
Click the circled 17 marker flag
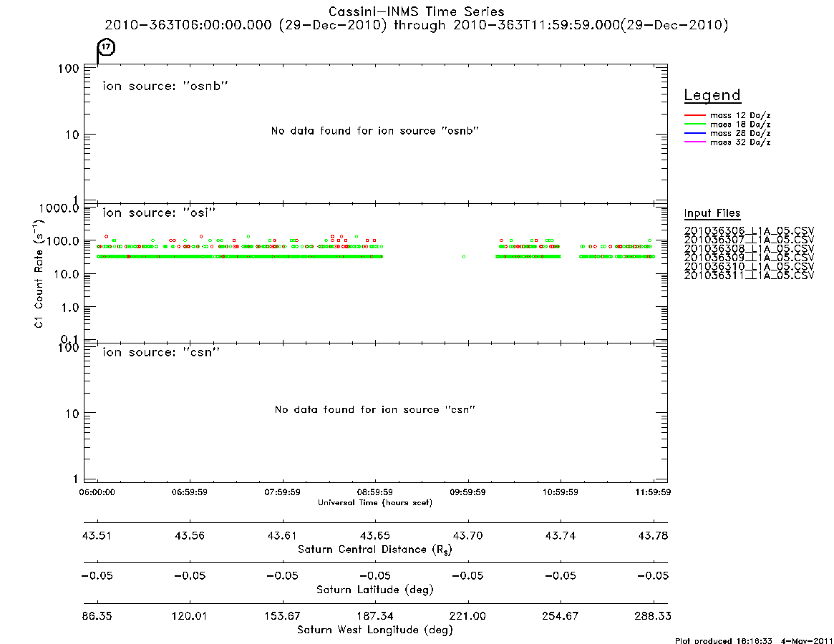tap(107, 47)
